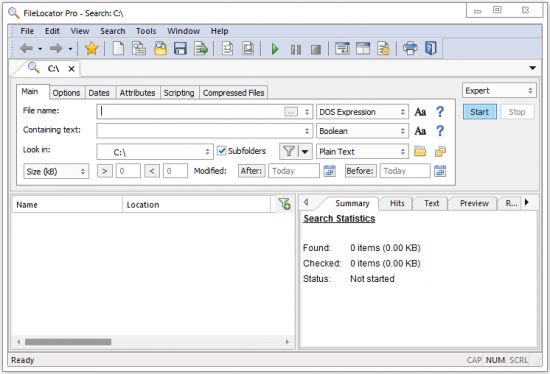550x374 pixels.
Task: Pause the search with pause icon
Action: (296, 49)
